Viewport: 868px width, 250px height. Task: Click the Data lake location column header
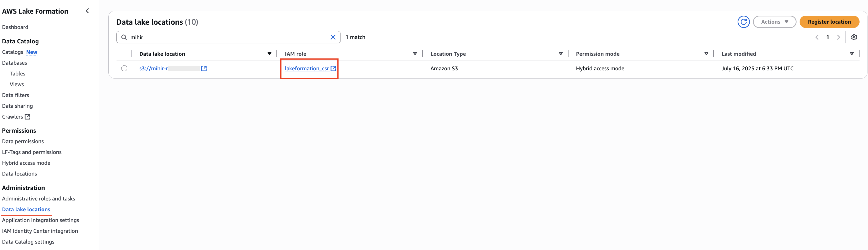coord(162,54)
